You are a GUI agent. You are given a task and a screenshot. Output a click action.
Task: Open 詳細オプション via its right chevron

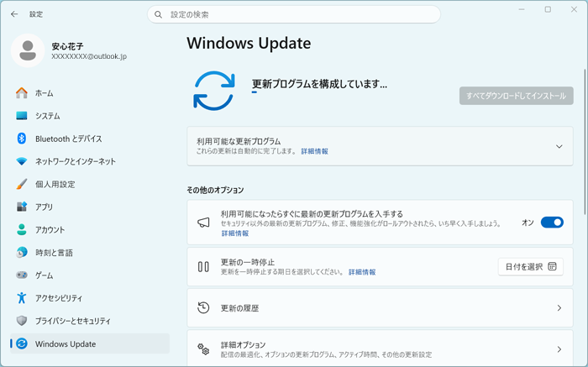click(559, 349)
